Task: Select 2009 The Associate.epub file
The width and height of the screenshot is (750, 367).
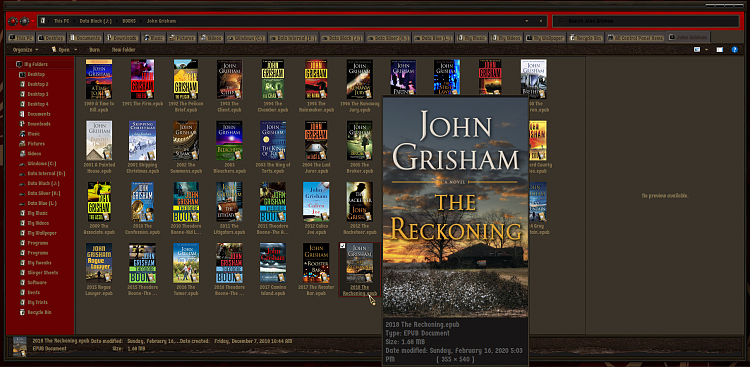Action: coord(99,208)
